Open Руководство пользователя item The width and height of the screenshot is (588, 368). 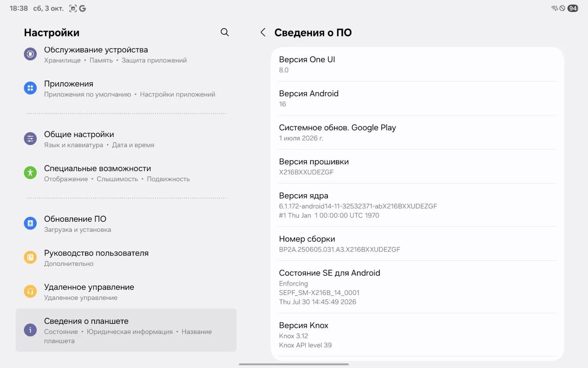coord(126,258)
